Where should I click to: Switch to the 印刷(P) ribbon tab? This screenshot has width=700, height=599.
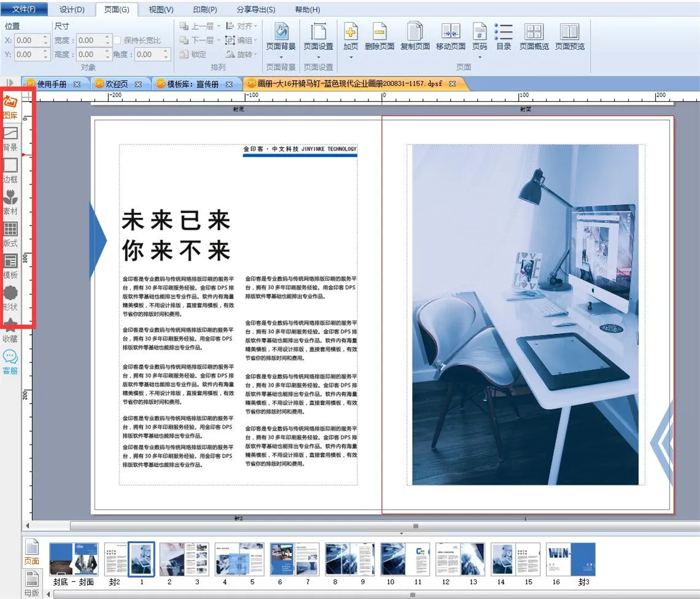(x=205, y=9)
